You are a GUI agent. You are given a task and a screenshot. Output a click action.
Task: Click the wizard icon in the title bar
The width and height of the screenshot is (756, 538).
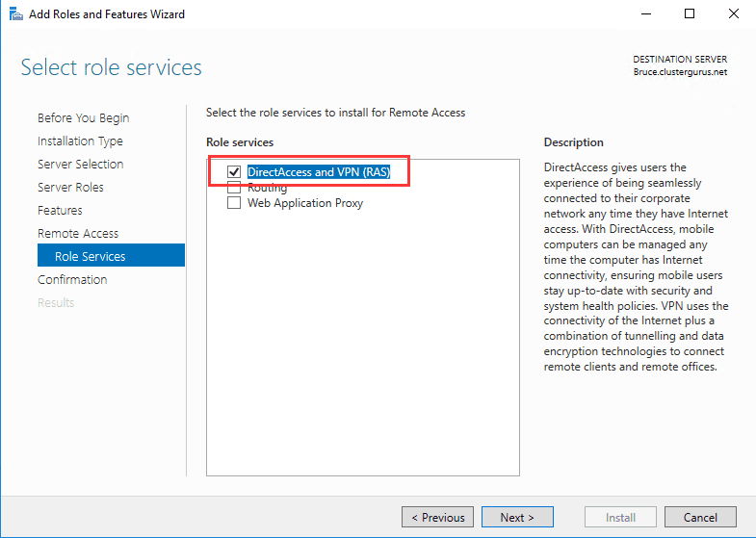(16, 14)
